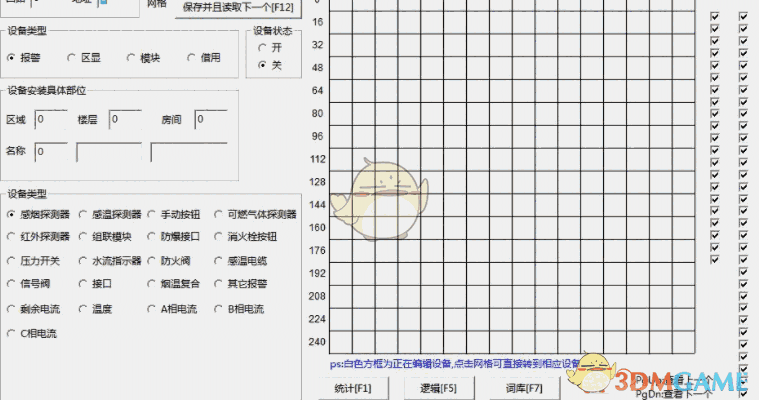This screenshot has height=400, width=759.
Task: Select A相电流 device type
Action: click(x=172, y=308)
